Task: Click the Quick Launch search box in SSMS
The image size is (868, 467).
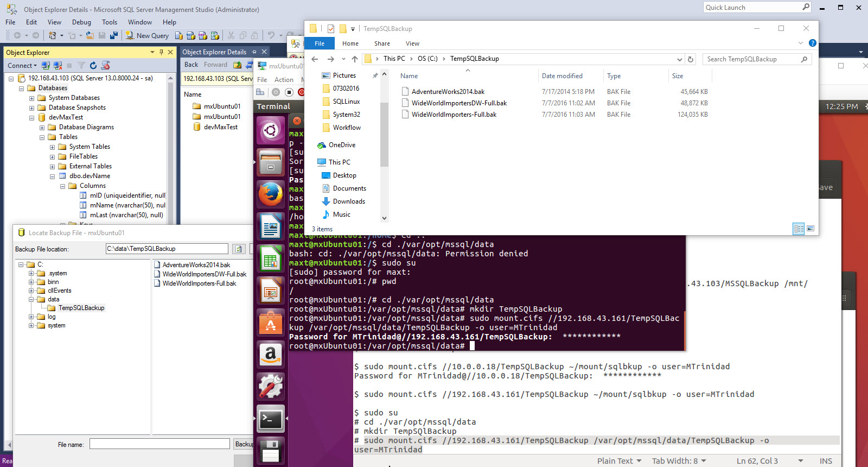Action: pyautogui.click(x=757, y=7)
